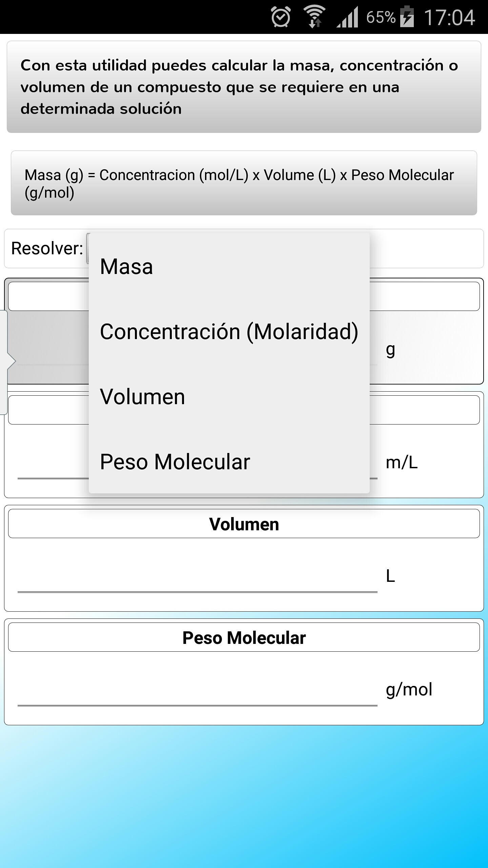
Task: Tap the Peso Molecular section header
Action: click(244, 637)
